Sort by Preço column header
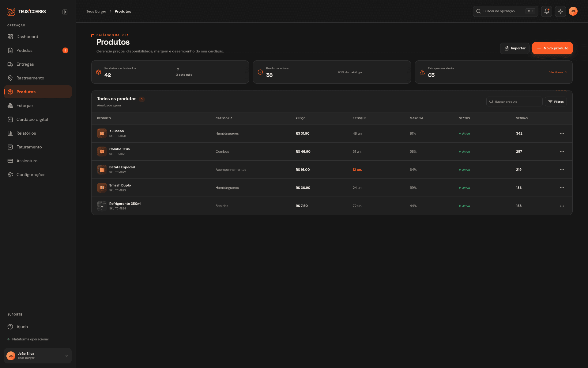This screenshot has width=588, height=368. click(300, 118)
